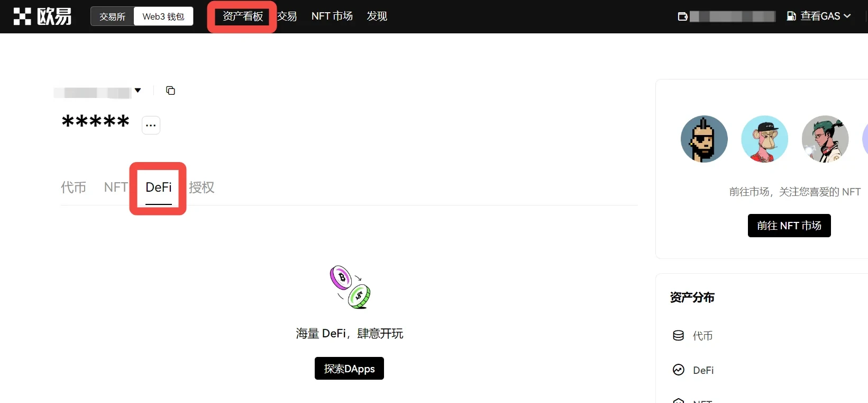Switch to Web3 钱包 mode
This screenshot has height=403, width=868.
pos(163,16)
